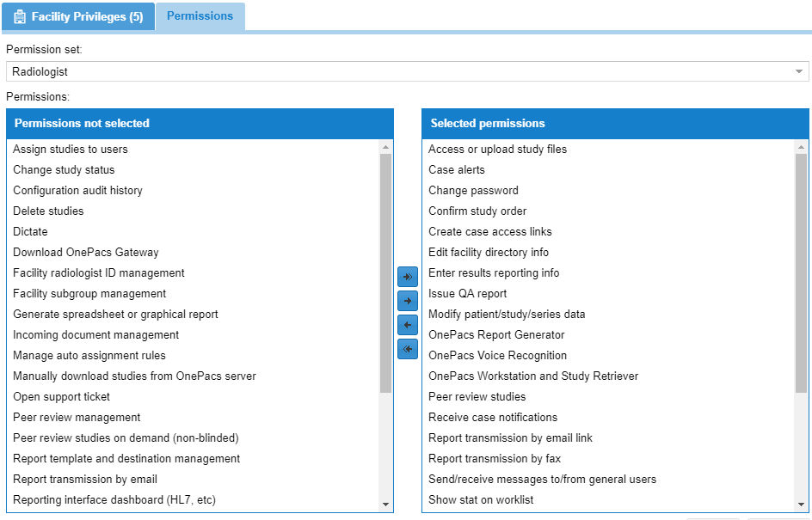812x520 pixels.
Task: Open the Permission set Radiologist dropdown
Action: click(x=407, y=71)
